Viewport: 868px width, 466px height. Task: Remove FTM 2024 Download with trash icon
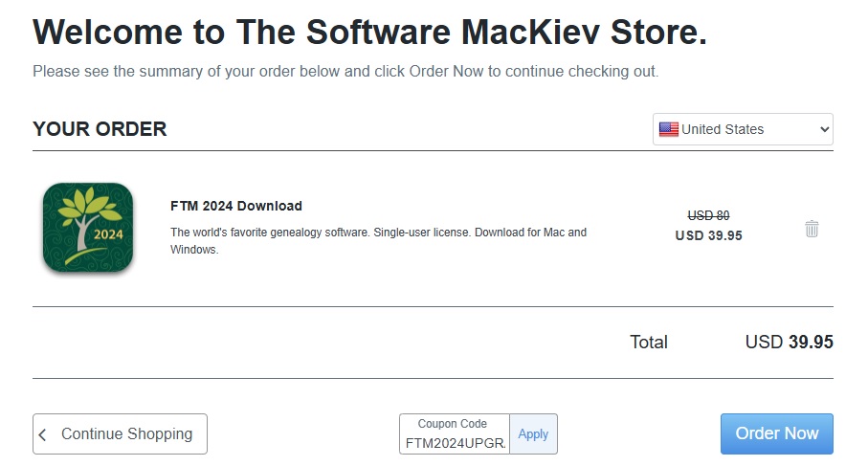pos(812,229)
